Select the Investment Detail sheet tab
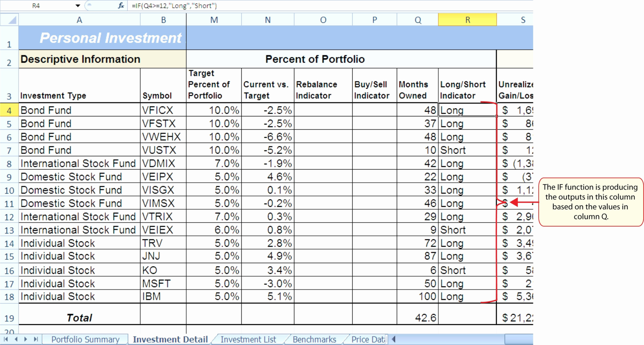Image resolution: width=644 pixels, height=345 pixels. point(170,339)
